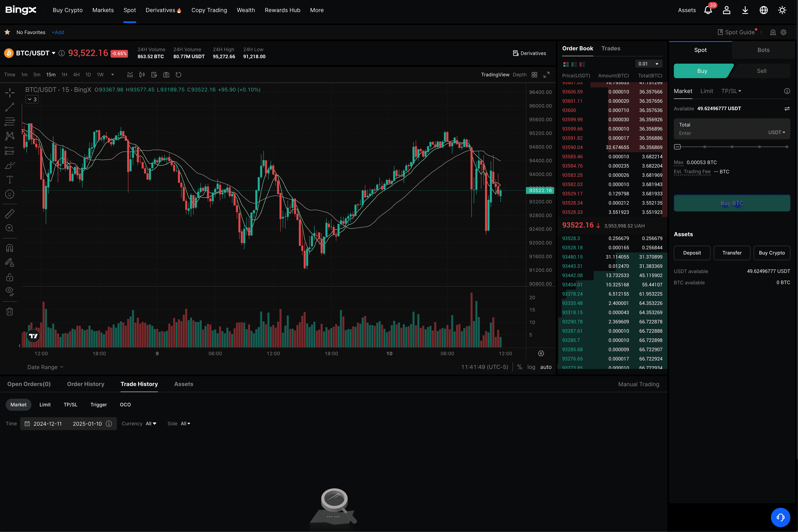Screen dimensions: 798x532
Task: Click the favorites star icon
Action: click(7, 32)
